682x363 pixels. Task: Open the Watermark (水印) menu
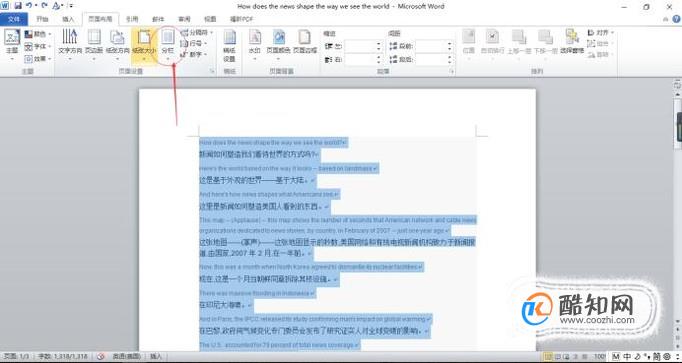coord(255,43)
